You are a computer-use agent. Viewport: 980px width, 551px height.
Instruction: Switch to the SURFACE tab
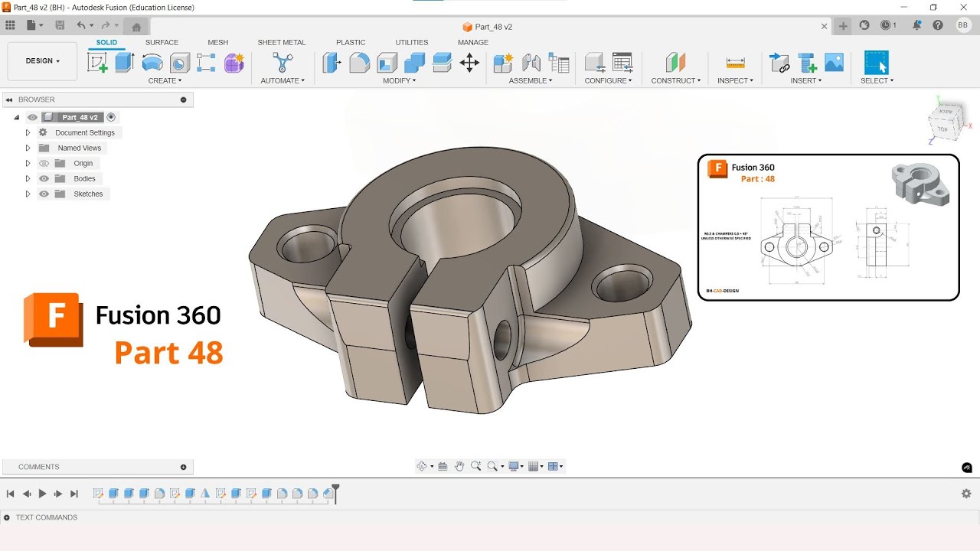(162, 43)
